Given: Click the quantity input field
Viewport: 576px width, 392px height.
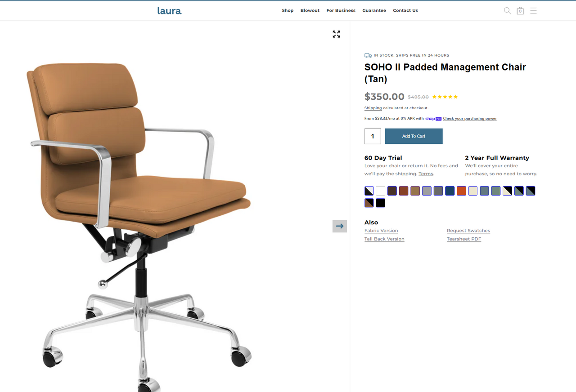Looking at the screenshot, I should click(373, 136).
